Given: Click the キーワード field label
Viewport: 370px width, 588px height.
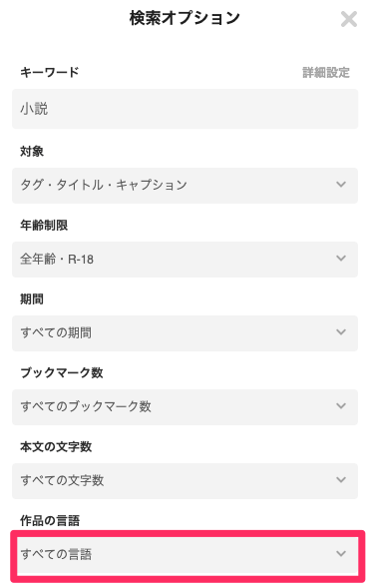Looking at the screenshot, I should tap(50, 72).
